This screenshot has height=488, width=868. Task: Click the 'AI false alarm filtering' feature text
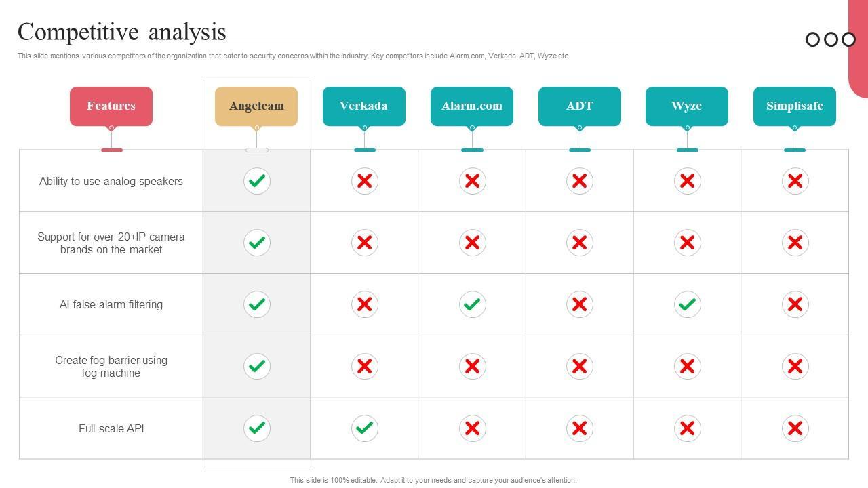pyautogui.click(x=111, y=304)
